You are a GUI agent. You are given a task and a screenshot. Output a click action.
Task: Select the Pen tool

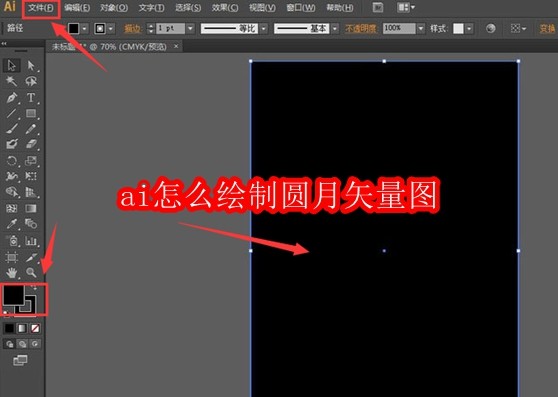pos(12,97)
